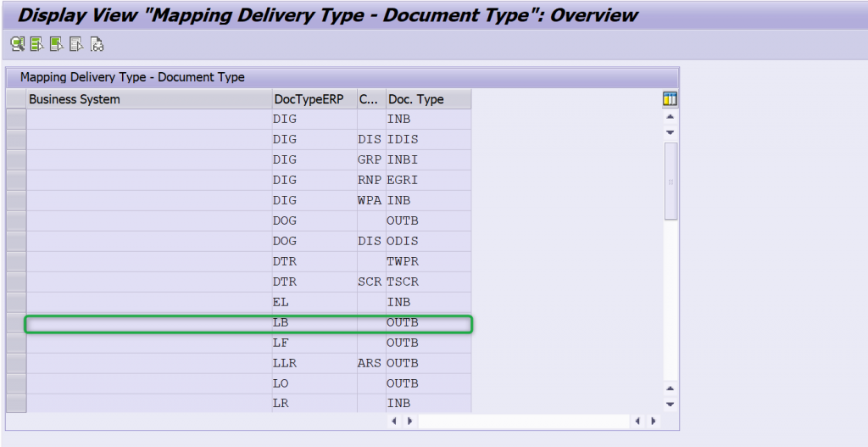
Task: Select row selector for DIG WPA INB row
Action: point(16,200)
